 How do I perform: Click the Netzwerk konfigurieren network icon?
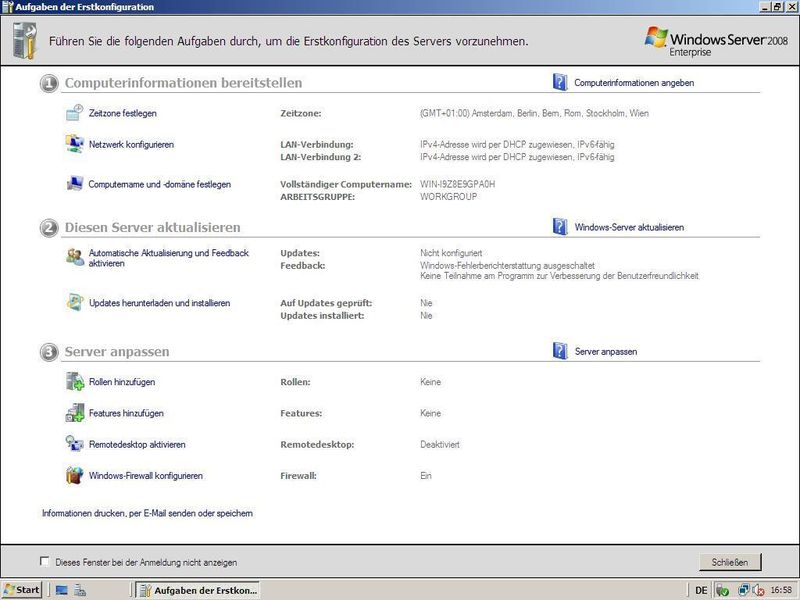click(75, 145)
